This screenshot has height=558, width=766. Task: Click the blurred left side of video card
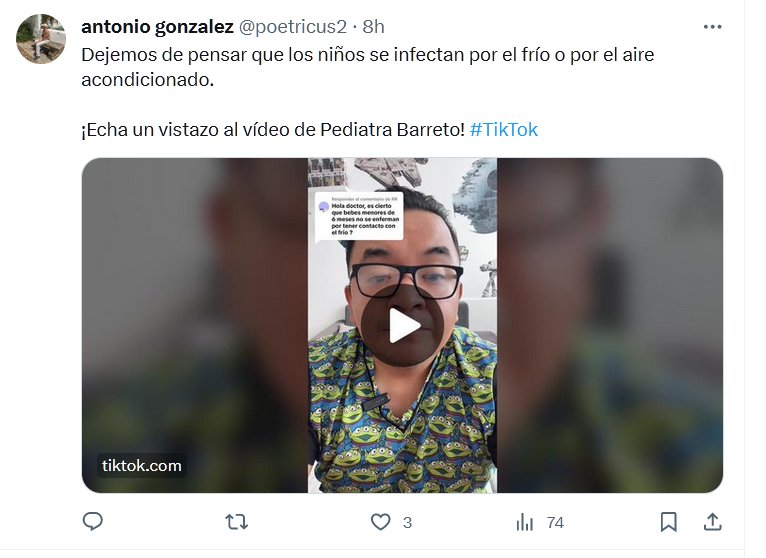[194, 325]
